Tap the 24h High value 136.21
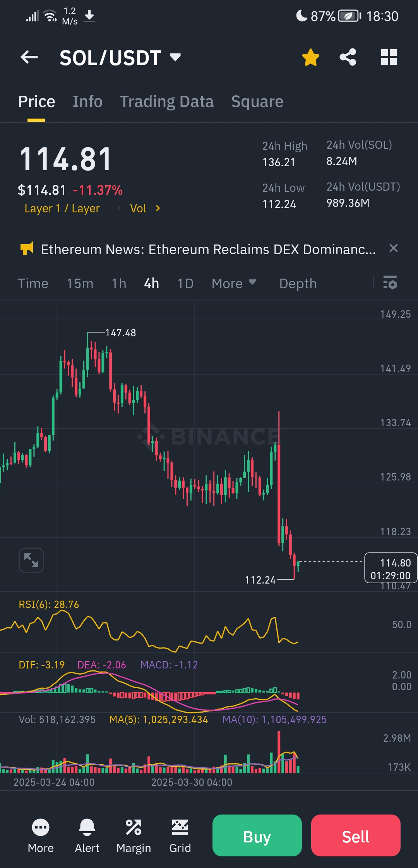 [279, 162]
